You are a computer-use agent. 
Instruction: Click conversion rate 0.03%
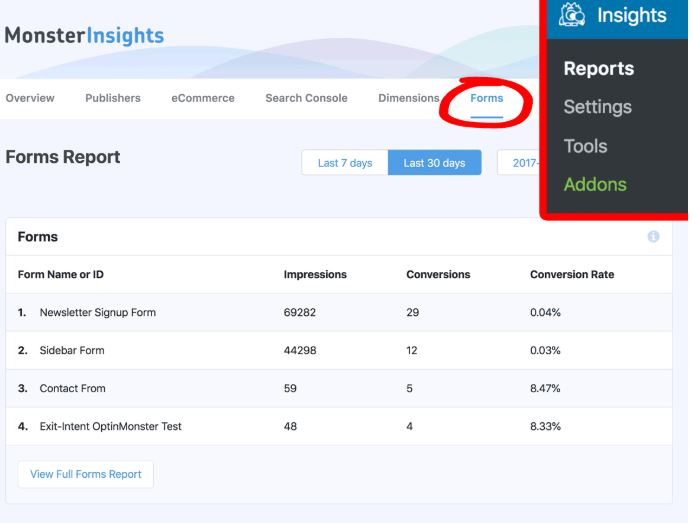coord(545,351)
